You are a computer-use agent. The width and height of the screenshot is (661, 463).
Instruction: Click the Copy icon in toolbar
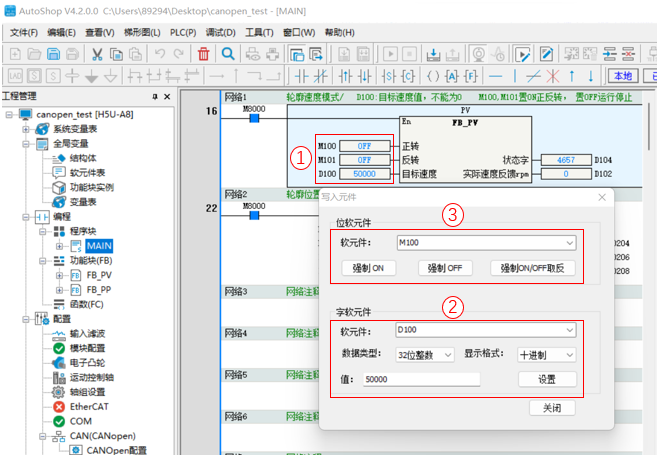[x=116, y=54]
